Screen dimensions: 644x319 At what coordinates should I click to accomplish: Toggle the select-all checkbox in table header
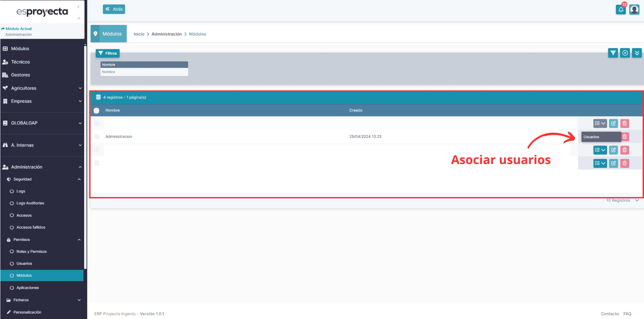[97, 110]
